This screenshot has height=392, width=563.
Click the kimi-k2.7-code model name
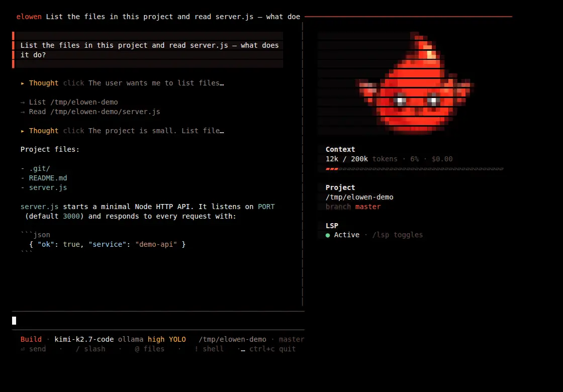coord(84,339)
